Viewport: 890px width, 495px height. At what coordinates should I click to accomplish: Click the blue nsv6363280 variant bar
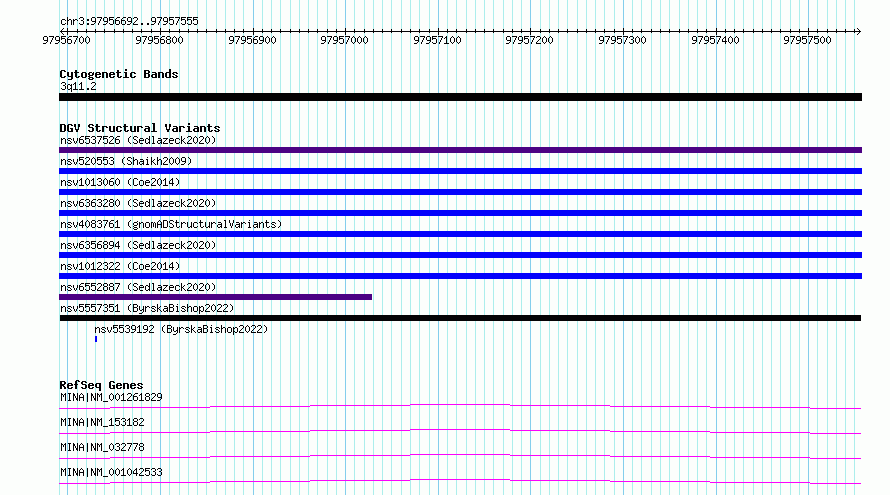[460, 213]
